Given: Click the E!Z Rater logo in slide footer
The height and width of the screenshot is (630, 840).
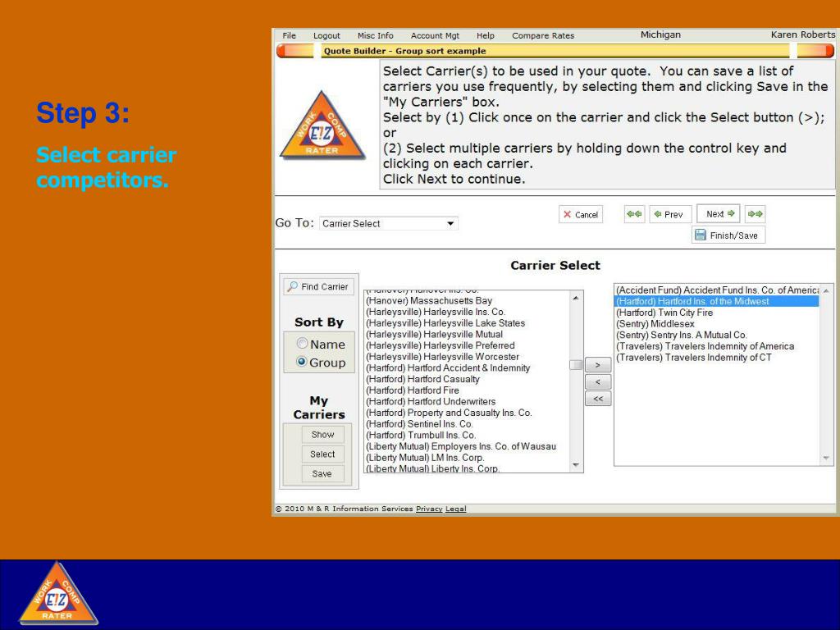Looking at the screenshot, I should click(x=58, y=594).
